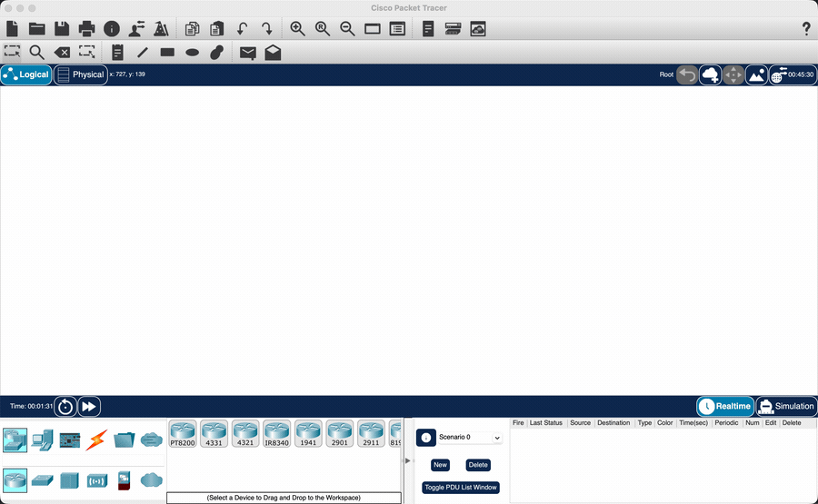Open Network Information icon
Viewport: 818px width, 504px height.
[x=112, y=29]
